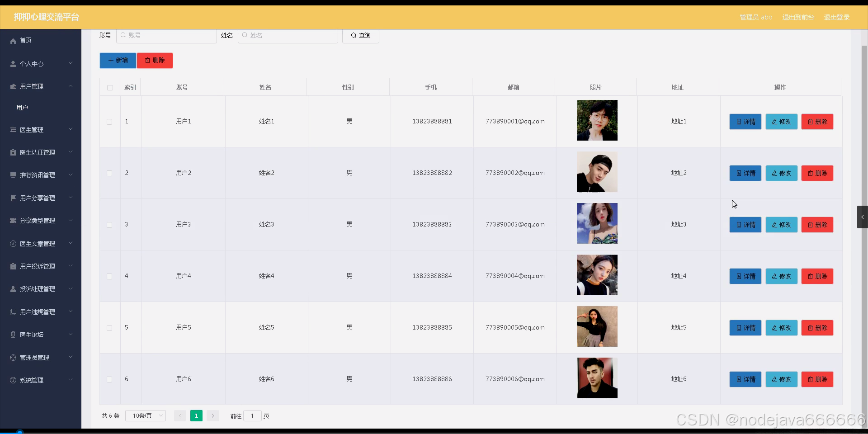
Task: Click the 首页 home icon in sidebar
Action: click(x=13, y=41)
